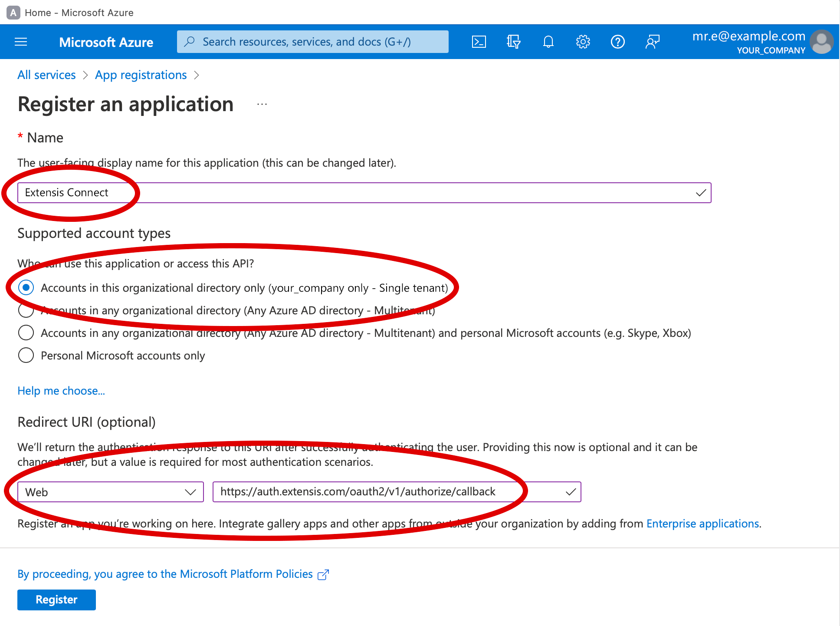Click the 'Home - Microsoft Azure' tab title
This screenshot has height=626, width=840.
(x=79, y=13)
